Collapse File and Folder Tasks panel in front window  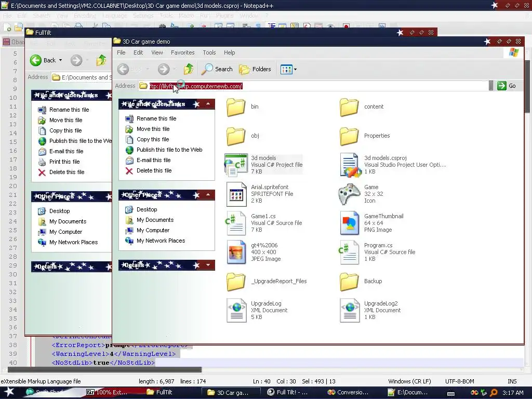point(208,104)
